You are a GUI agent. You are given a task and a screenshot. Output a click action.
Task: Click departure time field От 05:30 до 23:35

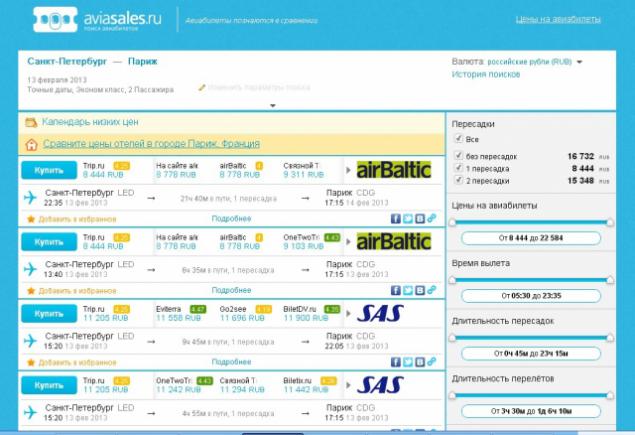point(531,296)
